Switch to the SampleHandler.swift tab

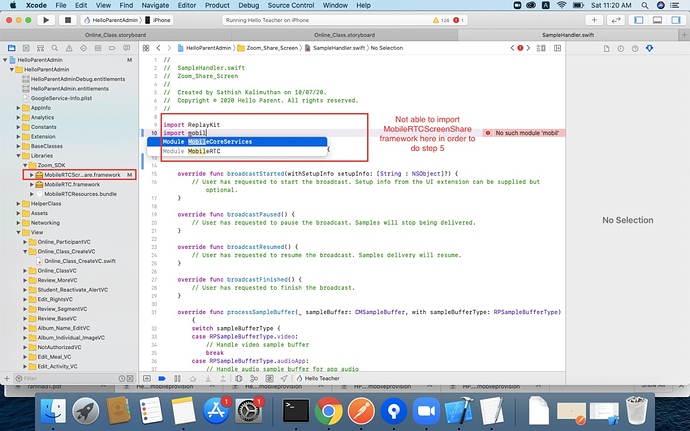(568, 35)
